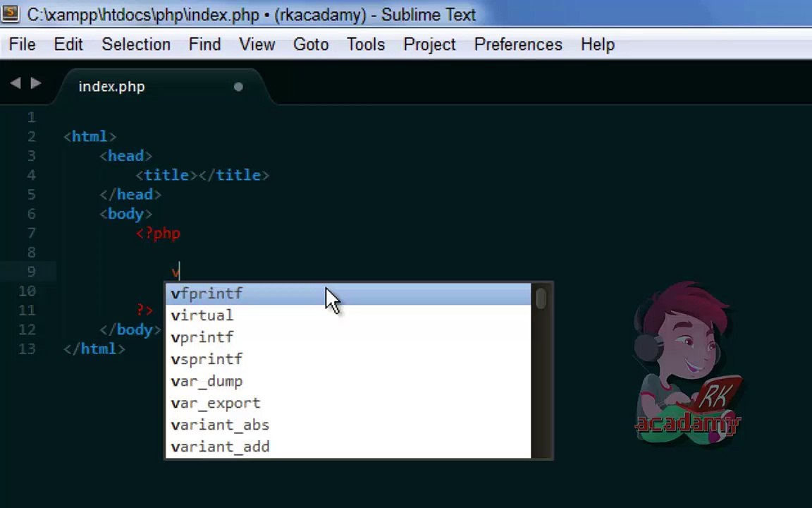
Task: Choose vfprintf from the autocomplete list
Action: click(348, 294)
